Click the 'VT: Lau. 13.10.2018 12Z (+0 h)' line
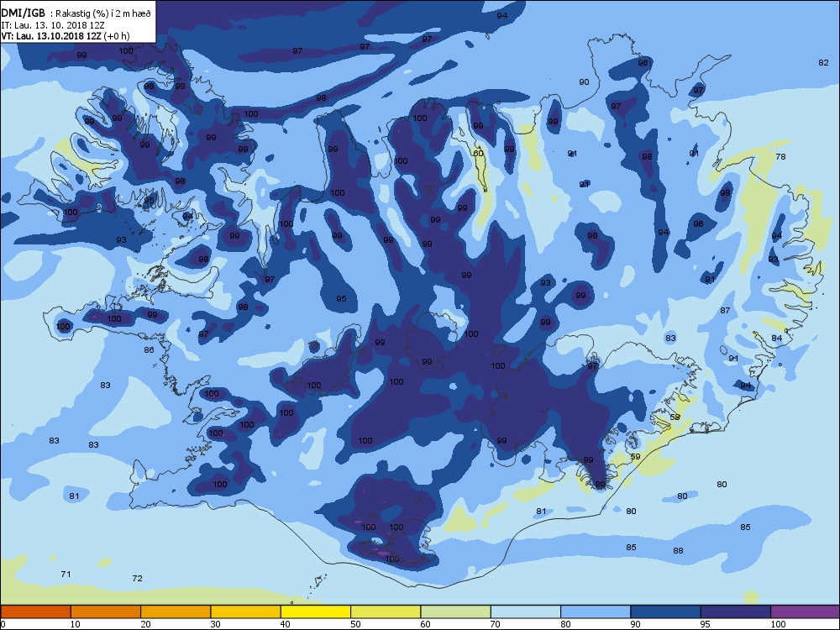840x630 pixels. pos(66,36)
